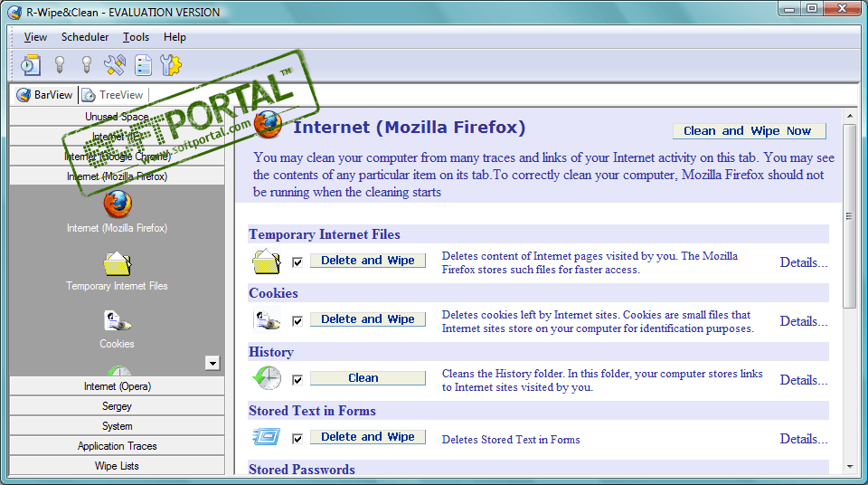Switch to the TreeView tab
This screenshot has width=868, height=485.
point(113,95)
